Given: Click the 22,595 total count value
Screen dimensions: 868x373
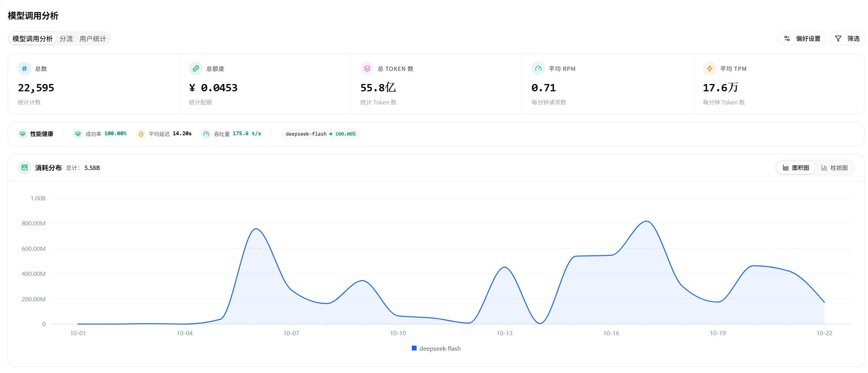Looking at the screenshot, I should [x=36, y=88].
